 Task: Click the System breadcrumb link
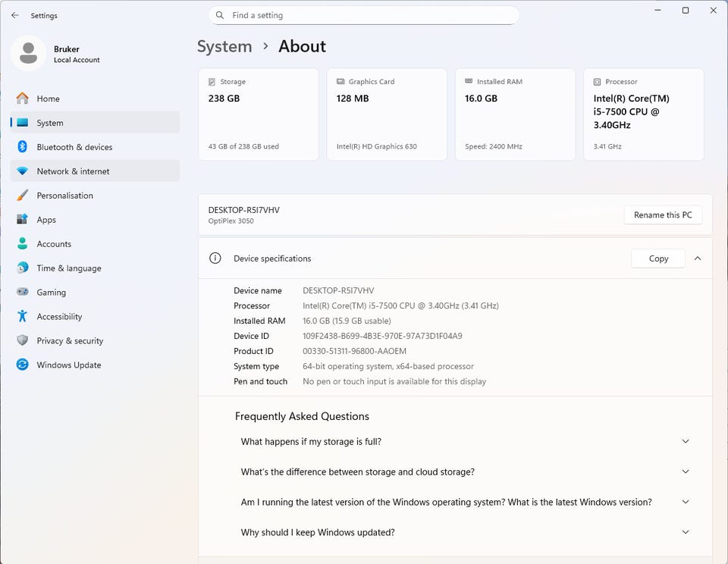coord(224,46)
